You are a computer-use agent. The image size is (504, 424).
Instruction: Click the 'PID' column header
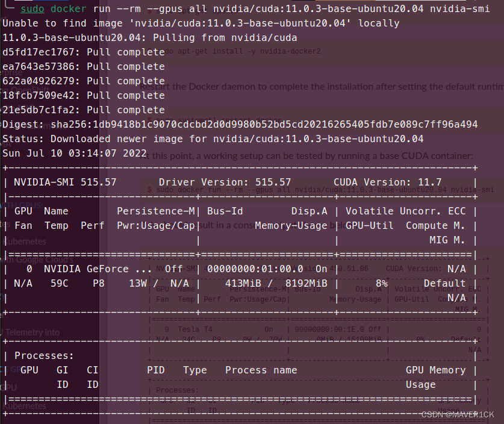tap(156, 370)
